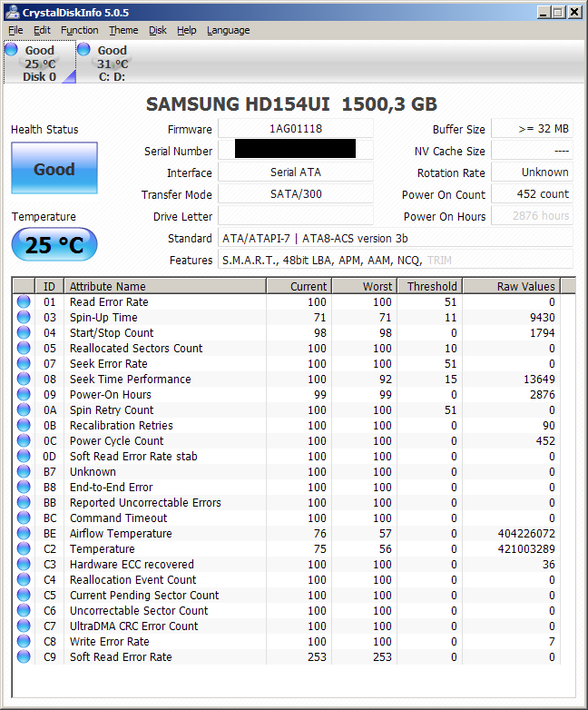Image resolution: width=588 pixels, height=710 pixels.
Task: Click status orb for Hardware ECC recovered
Action: click(24, 564)
